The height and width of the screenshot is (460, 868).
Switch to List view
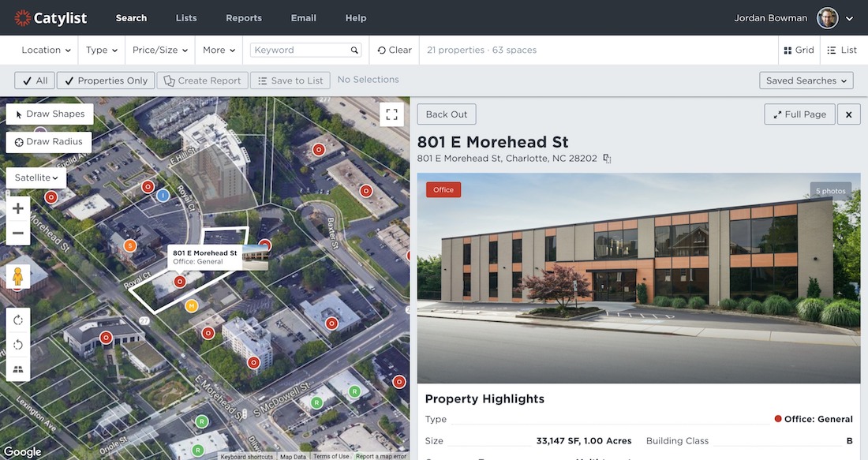[x=842, y=50]
